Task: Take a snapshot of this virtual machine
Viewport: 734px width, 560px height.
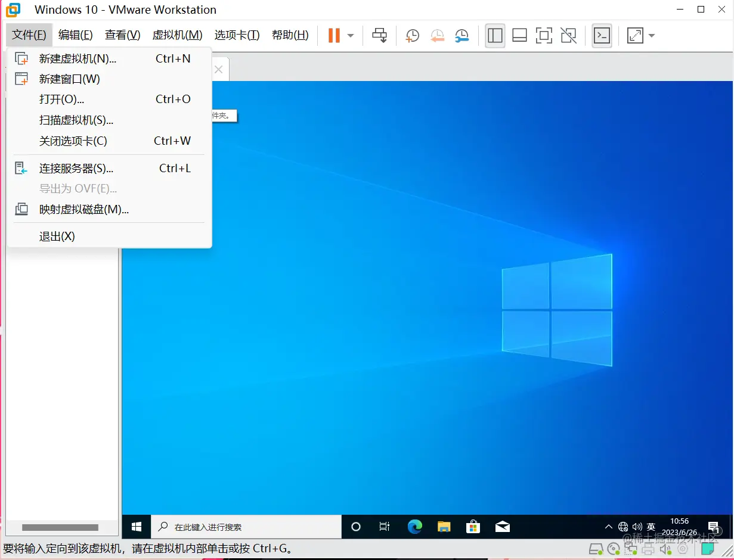Action: 412,36
